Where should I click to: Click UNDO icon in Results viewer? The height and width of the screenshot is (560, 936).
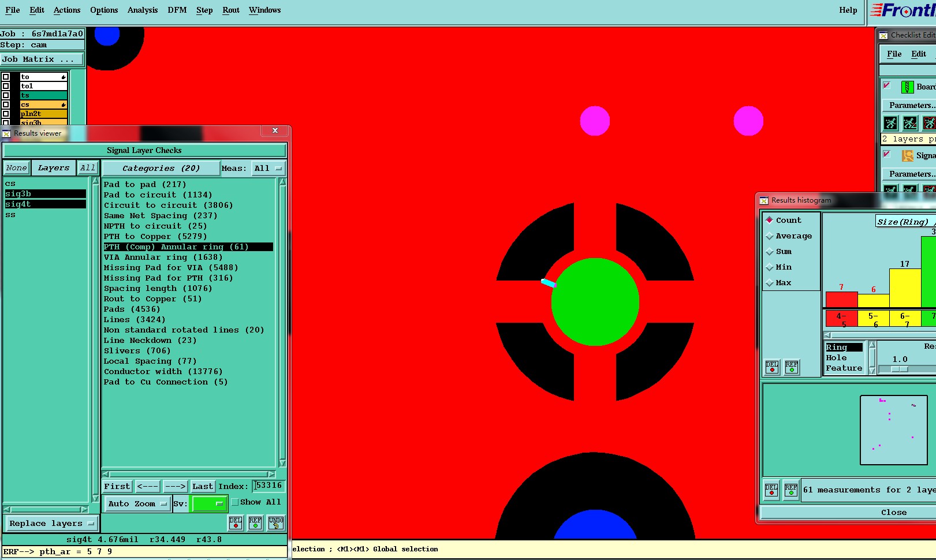(x=276, y=522)
